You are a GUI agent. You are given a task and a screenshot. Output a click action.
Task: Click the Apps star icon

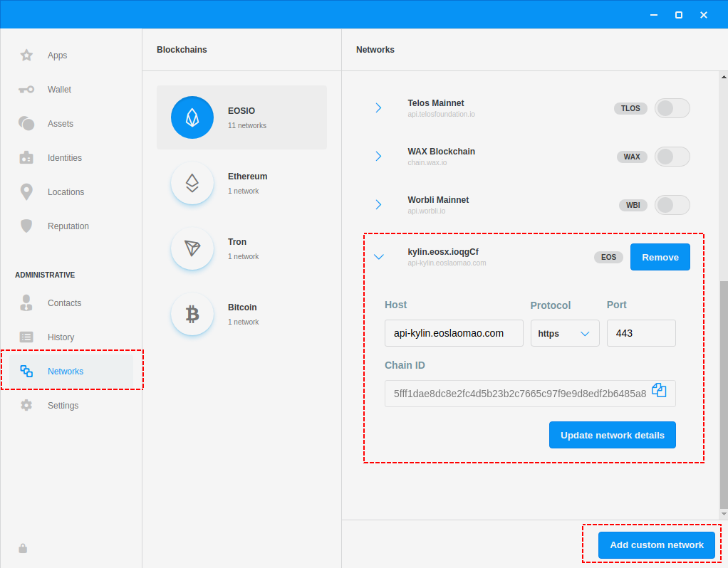click(26, 56)
